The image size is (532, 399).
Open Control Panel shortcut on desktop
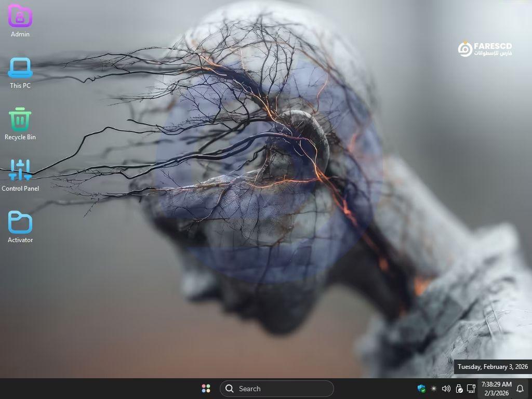pyautogui.click(x=20, y=170)
